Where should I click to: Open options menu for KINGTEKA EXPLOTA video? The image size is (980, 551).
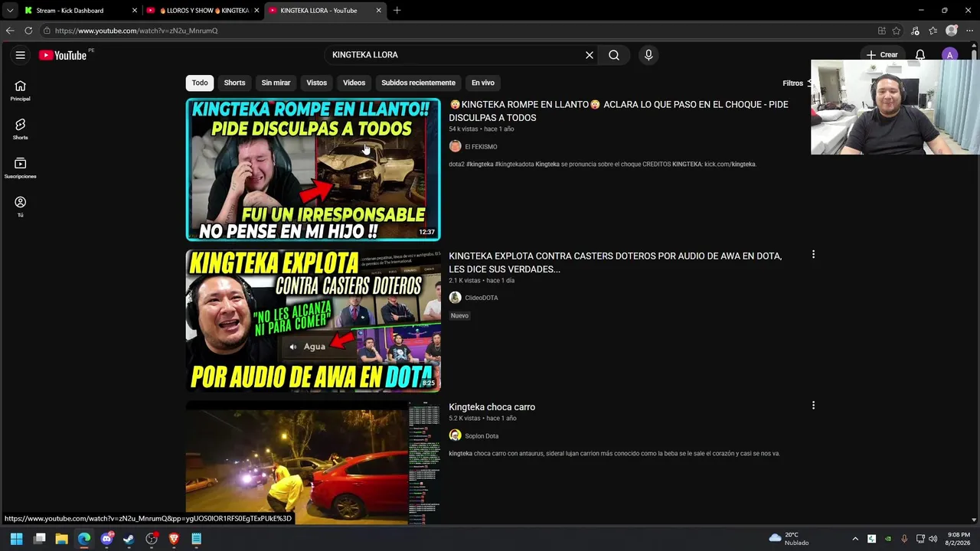pos(813,254)
